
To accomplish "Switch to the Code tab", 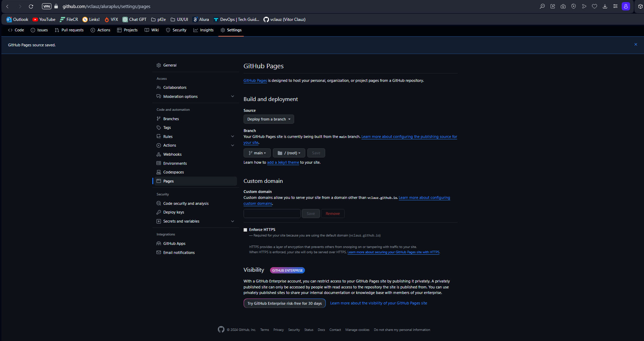I will tap(16, 30).
